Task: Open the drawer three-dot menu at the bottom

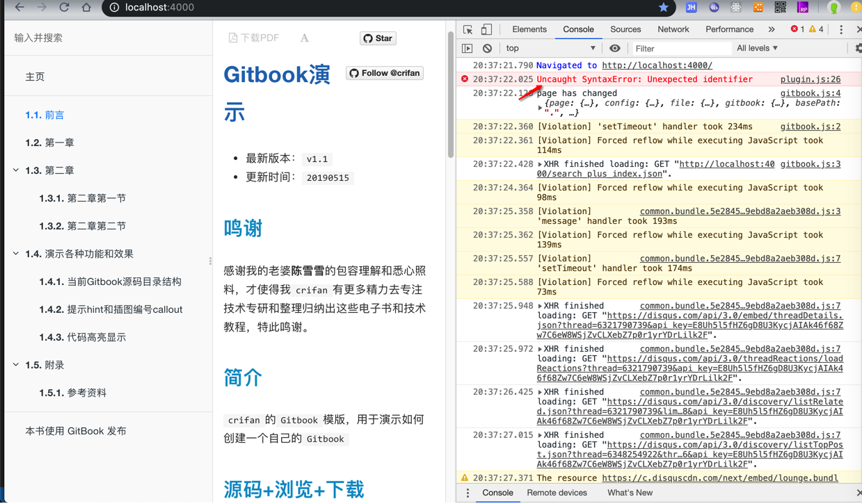Action: [468, 493]
